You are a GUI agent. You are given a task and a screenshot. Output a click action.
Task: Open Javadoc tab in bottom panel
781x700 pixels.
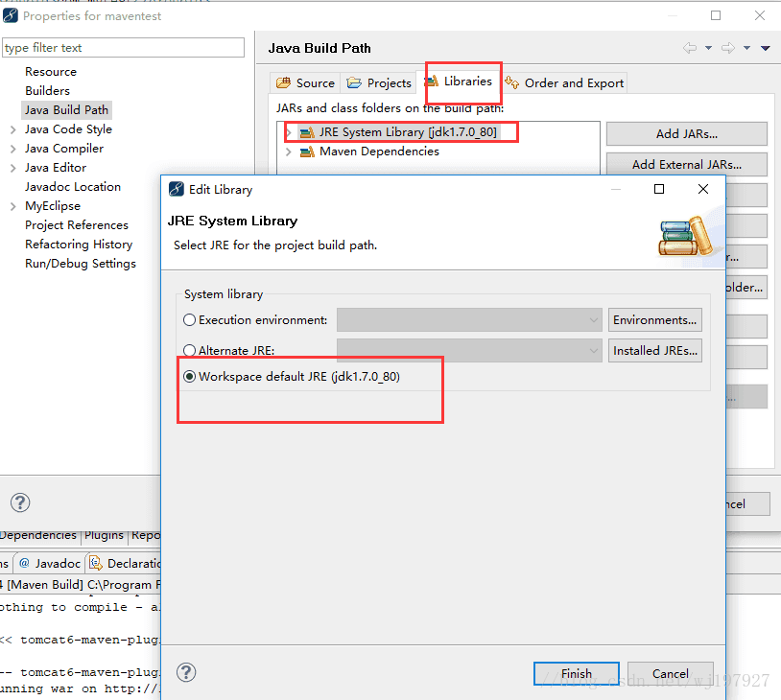tap(49, 563)
